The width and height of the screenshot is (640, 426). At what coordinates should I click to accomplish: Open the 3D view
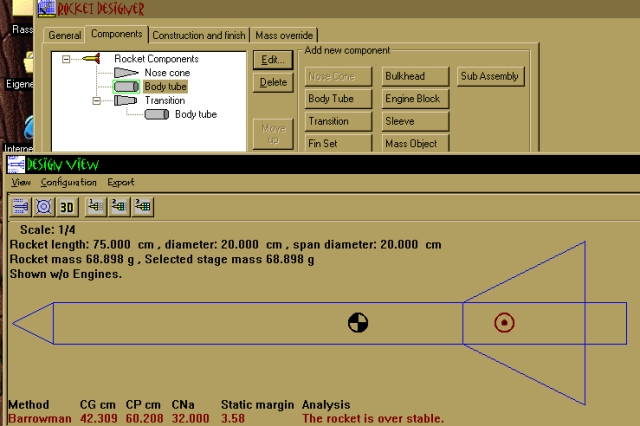pos(67,206)
